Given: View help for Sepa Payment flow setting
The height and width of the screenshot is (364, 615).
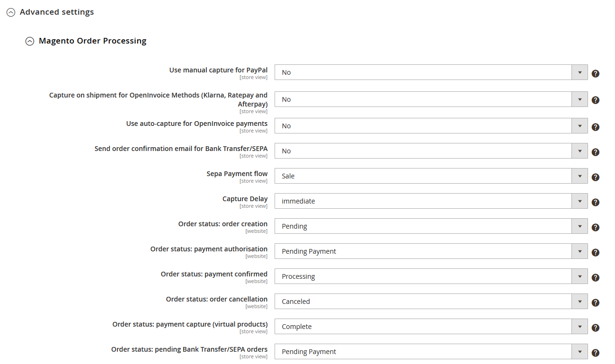Looking at the screenshot, I should click(595, 177).
